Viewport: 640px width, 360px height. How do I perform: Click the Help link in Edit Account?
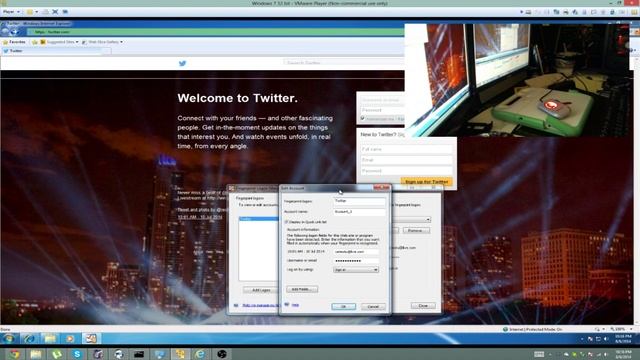(295, 305)
